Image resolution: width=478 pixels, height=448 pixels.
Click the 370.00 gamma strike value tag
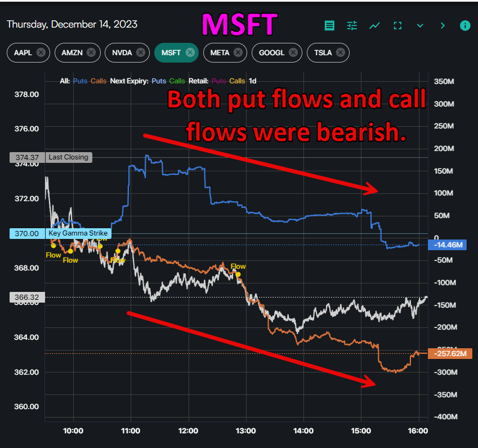(27, 233)
